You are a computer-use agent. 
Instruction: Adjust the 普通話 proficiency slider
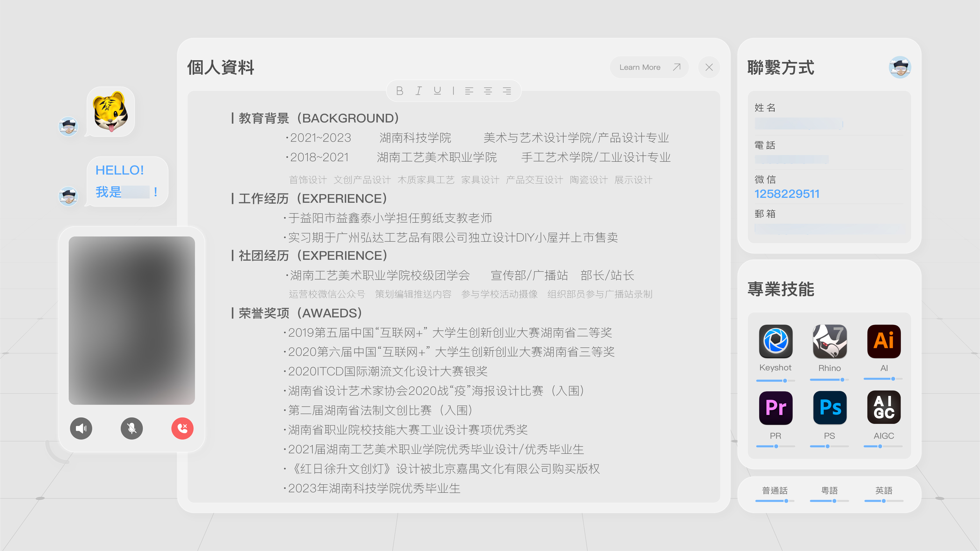[786, 501]
